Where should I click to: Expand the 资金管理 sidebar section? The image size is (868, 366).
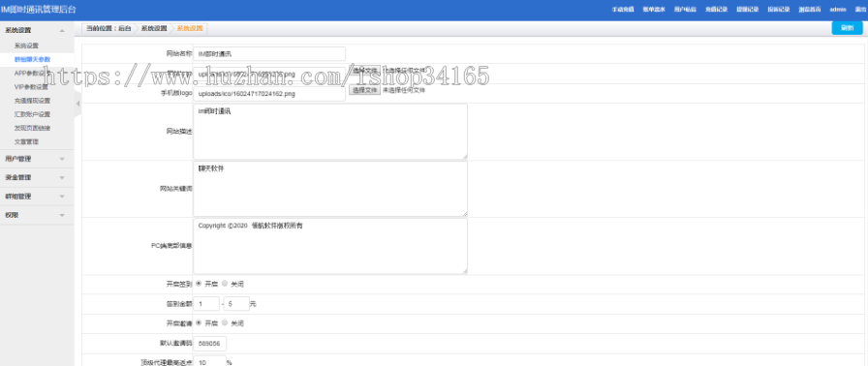[x=37, y=177]
